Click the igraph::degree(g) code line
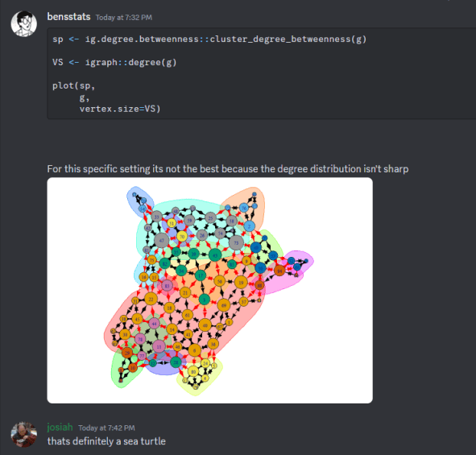Screen dimensions: 476x455 point(114,63)
